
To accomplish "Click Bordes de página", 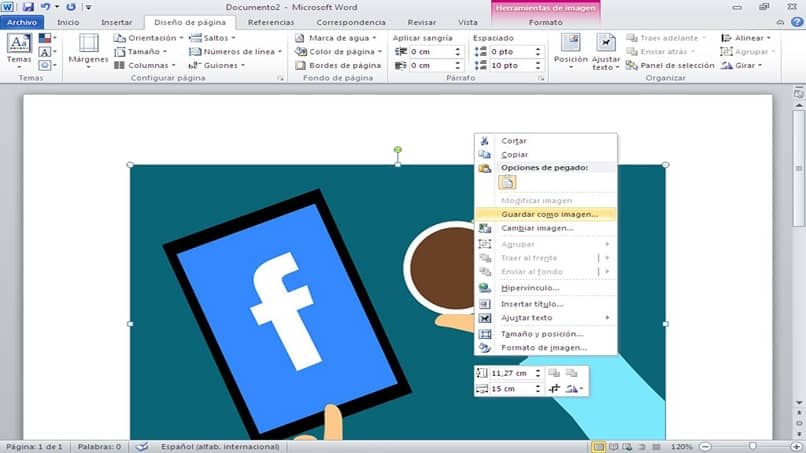I will (x=338, y=65).
